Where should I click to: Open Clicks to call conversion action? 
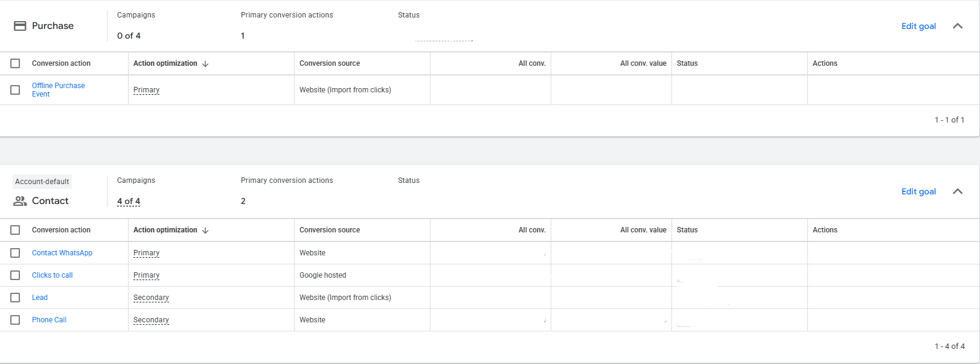52,275
